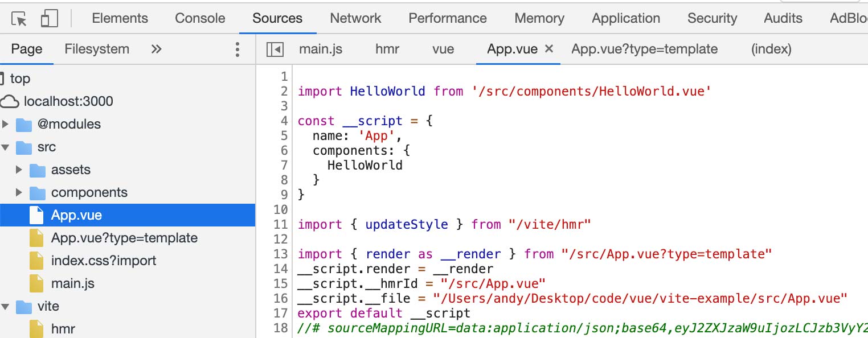Collapse the vite folder arrow
868x338 pixels.
(x=6, y=307)
